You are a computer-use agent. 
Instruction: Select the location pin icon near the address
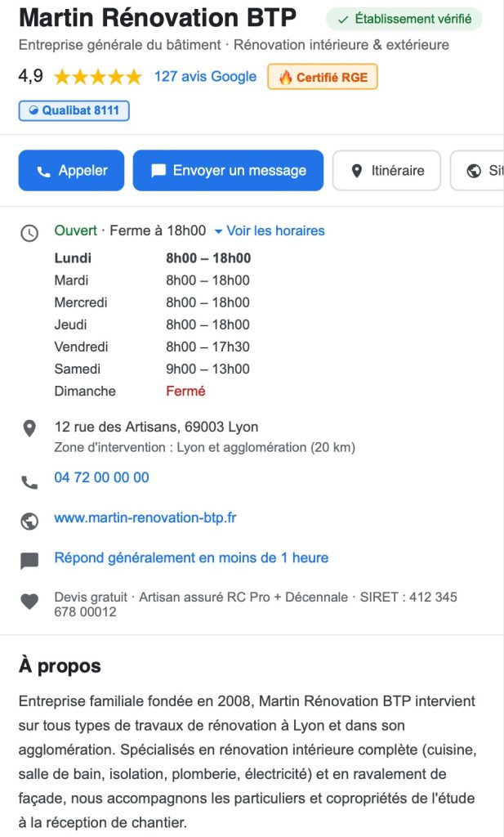pos(30,427)
